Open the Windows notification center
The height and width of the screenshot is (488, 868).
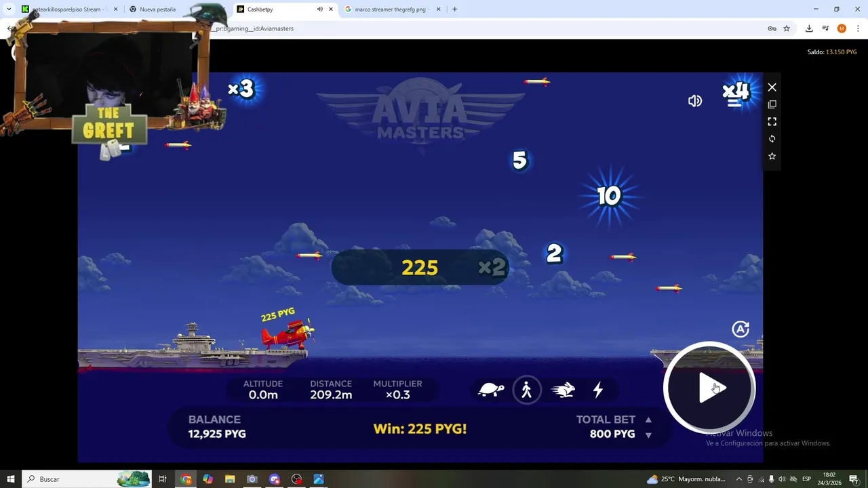click(854, 479)
